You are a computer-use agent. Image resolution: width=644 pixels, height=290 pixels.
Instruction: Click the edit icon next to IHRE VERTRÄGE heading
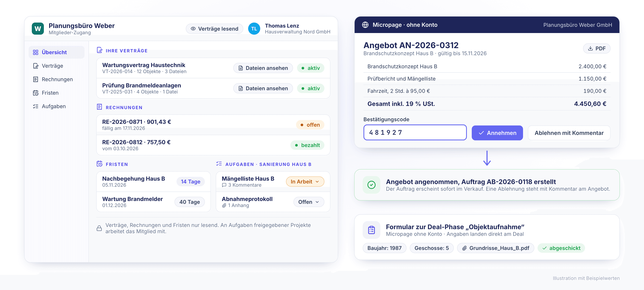point(99,50)
